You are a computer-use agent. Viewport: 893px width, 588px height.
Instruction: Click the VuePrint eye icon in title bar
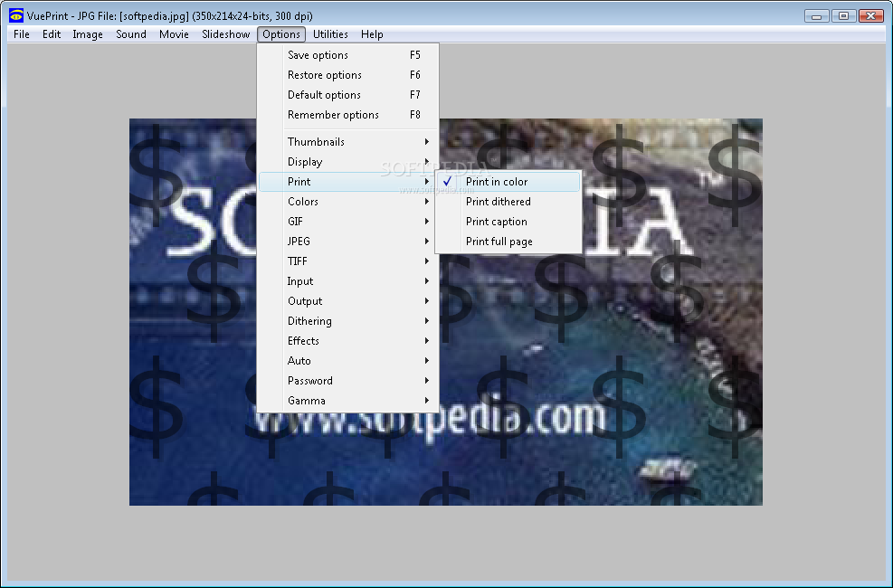tap(16, 15)
